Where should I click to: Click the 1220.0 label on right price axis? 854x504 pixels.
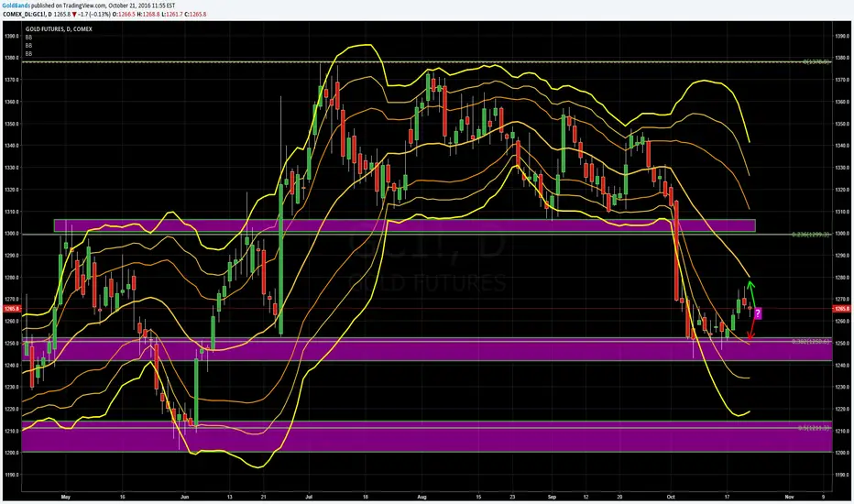tap(841, 410)
